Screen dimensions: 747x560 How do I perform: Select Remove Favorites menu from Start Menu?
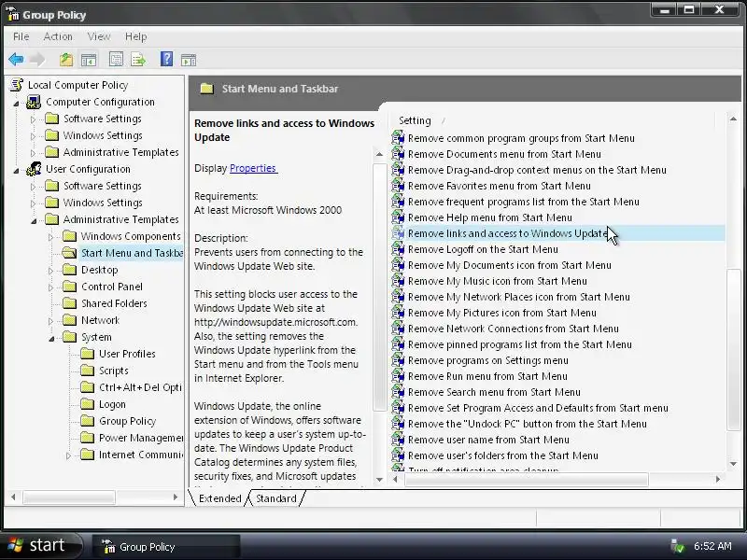click(x=499, y=186)
